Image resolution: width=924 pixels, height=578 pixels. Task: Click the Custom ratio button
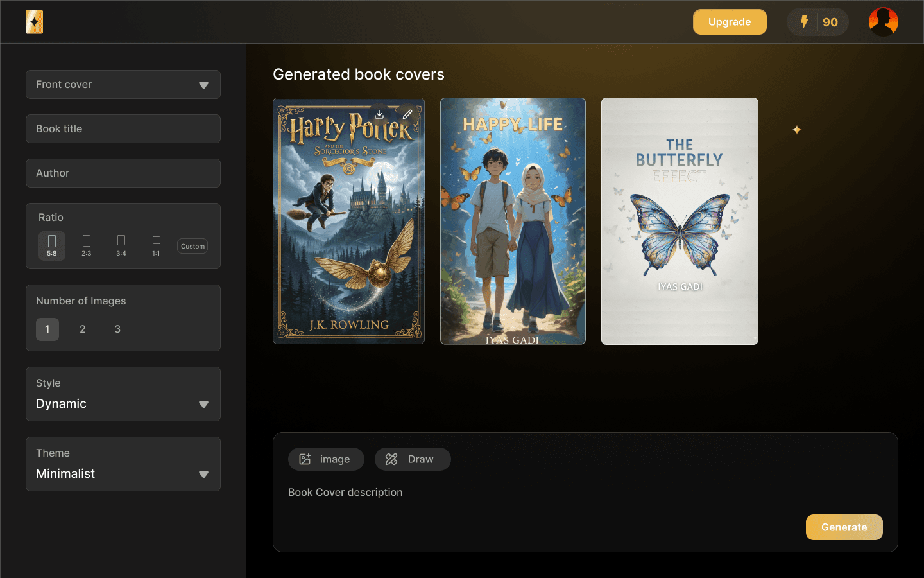point(193,246)
